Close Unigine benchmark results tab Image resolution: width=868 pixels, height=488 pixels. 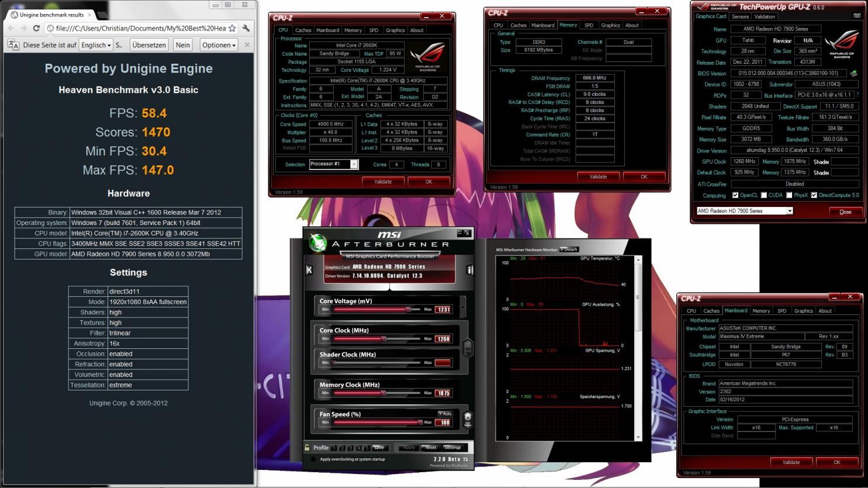click(91, 15)
